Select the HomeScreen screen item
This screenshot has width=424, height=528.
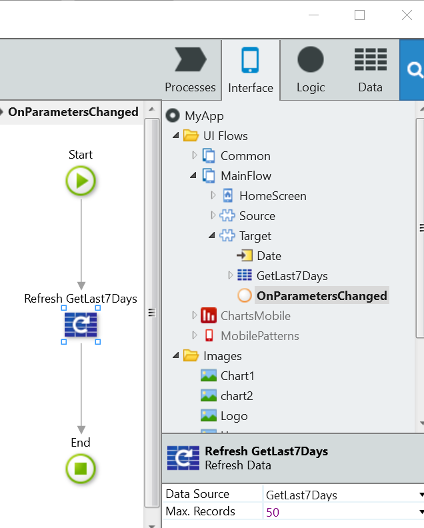[x=272, y=196]
